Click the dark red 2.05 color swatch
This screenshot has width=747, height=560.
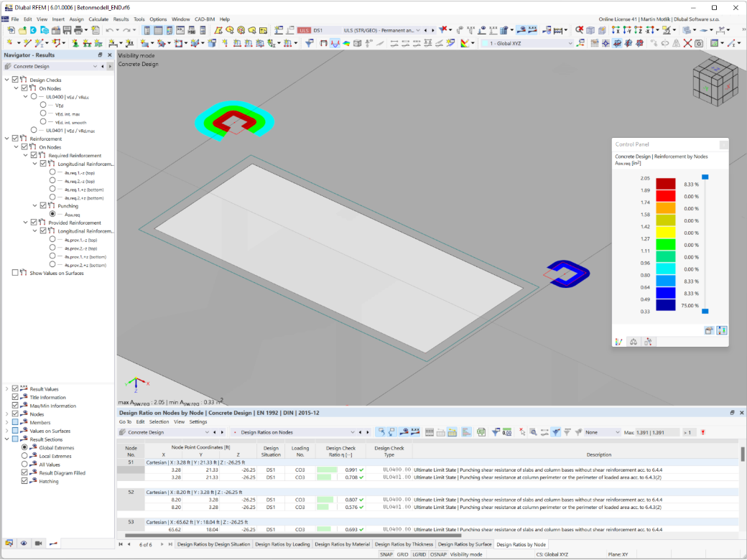click(666, 184)
